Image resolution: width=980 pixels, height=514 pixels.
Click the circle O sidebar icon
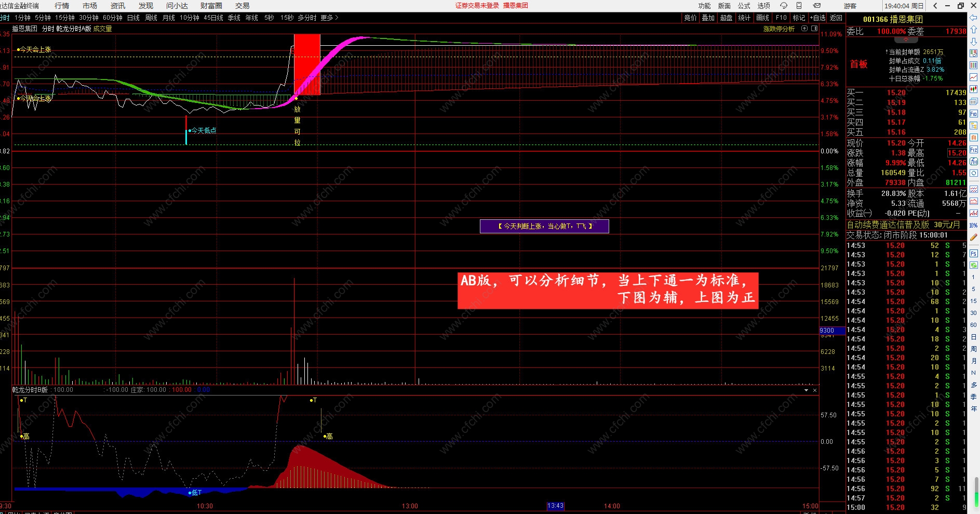coord(974,173)
